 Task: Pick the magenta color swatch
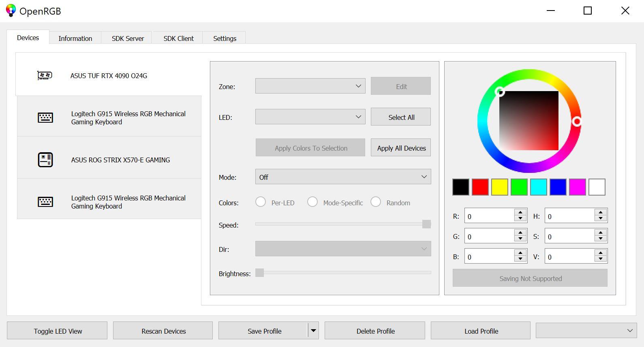(578, 187)
